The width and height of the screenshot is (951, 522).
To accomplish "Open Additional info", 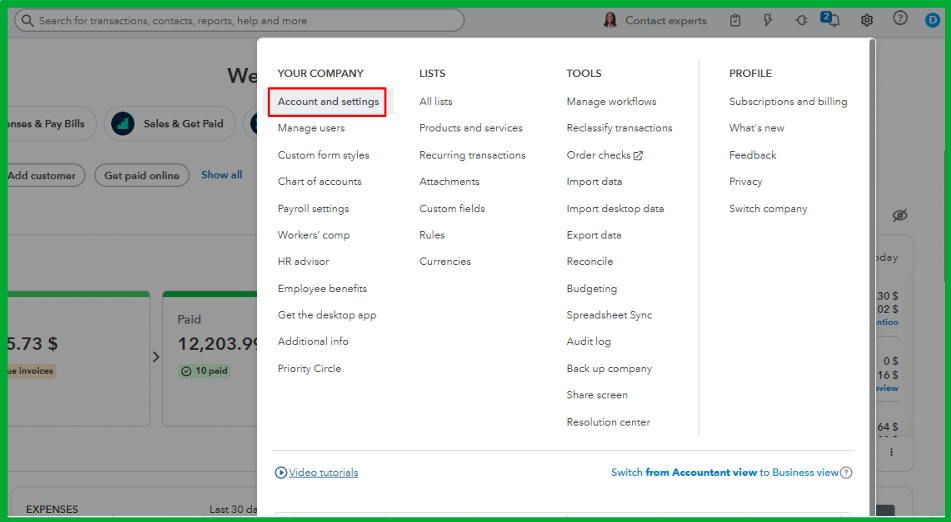I will (313, 341).
